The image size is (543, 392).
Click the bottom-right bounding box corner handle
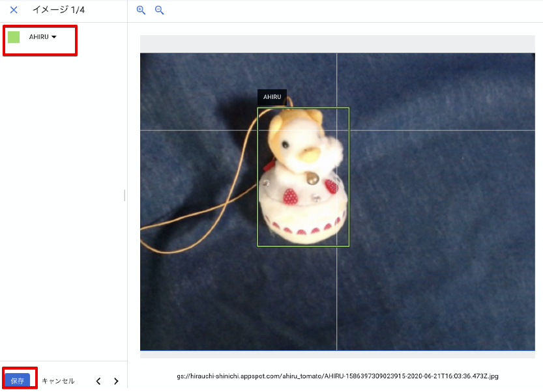click(349, 245)
